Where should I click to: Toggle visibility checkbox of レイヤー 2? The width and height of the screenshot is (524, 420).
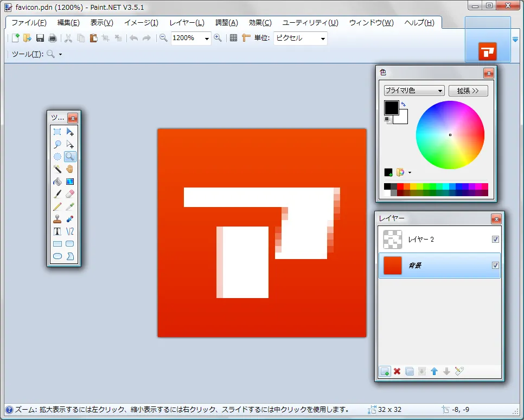(495, 240)
